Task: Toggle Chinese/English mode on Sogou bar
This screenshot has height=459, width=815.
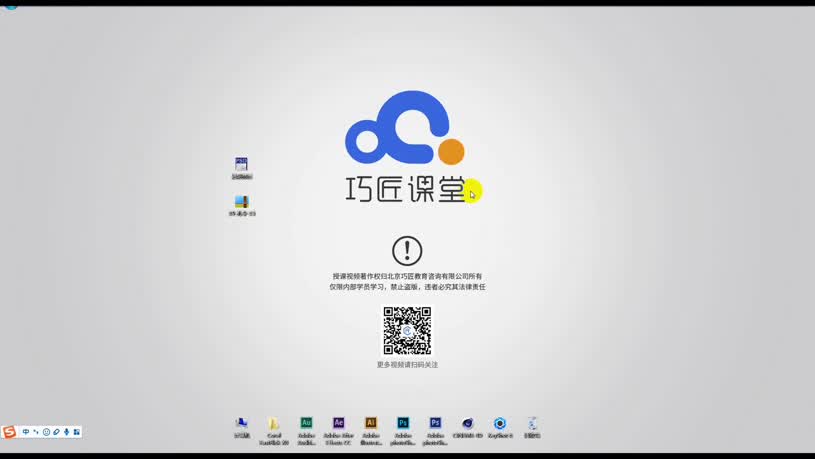Action: tap(26, 431)
